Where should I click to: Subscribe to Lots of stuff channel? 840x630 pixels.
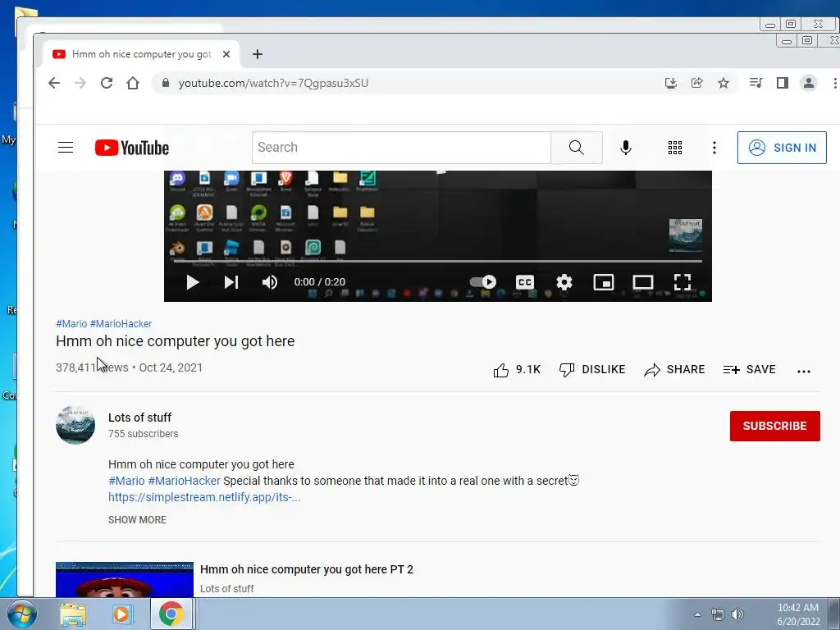pyautogui.click(x=774, y=426)
